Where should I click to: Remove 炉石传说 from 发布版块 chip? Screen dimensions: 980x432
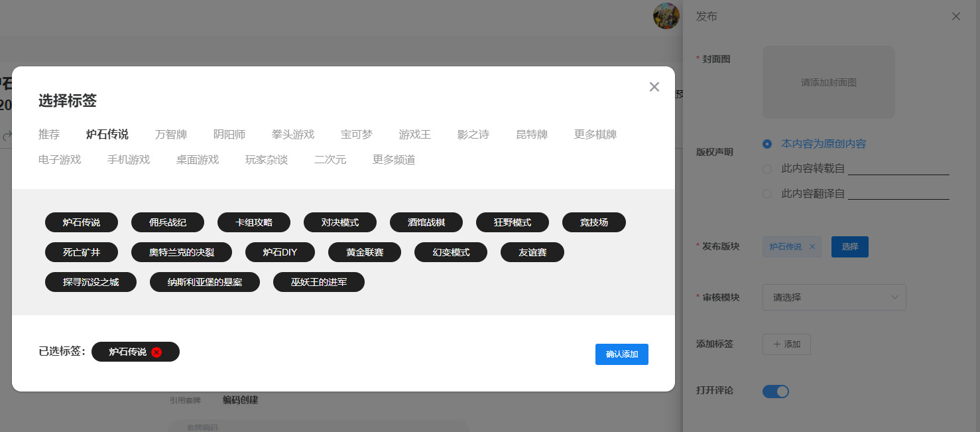tap(812, 247)
